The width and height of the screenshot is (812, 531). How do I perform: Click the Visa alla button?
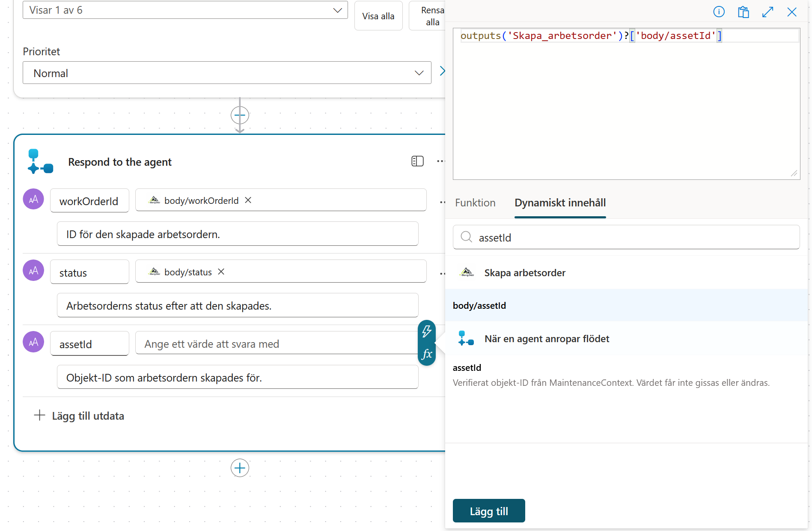(378, 16)
